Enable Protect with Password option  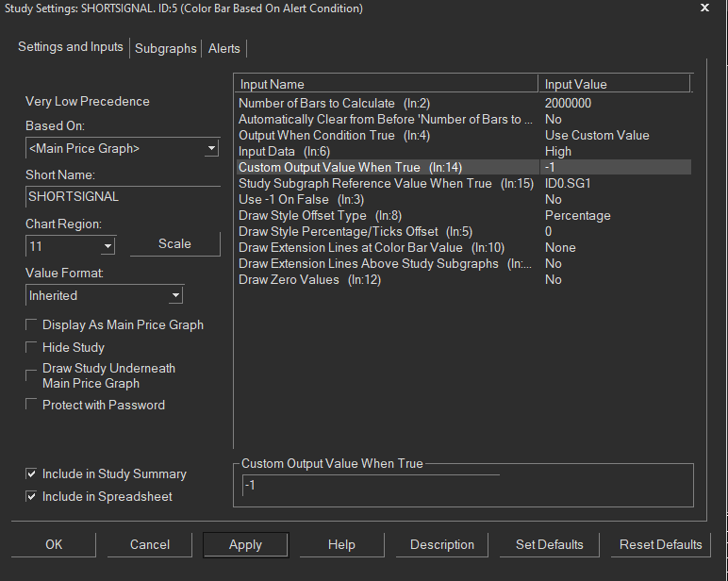tap(33, 406)
